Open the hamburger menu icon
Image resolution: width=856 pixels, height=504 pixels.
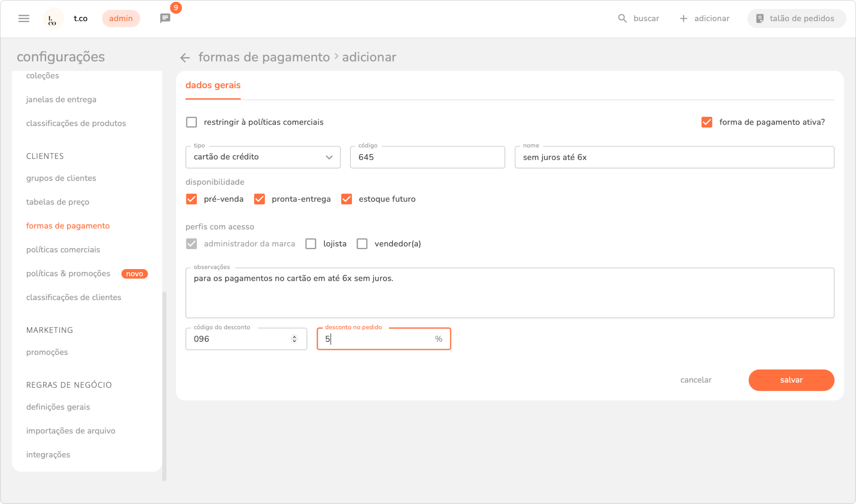pyautogui.click(x=24, y=18)
